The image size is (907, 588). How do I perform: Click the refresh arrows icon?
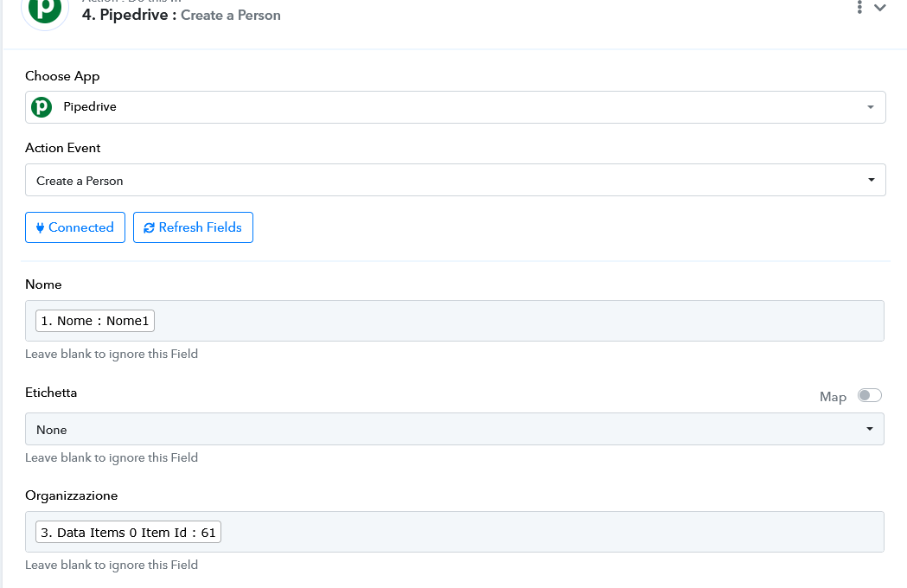coord(150,228)
